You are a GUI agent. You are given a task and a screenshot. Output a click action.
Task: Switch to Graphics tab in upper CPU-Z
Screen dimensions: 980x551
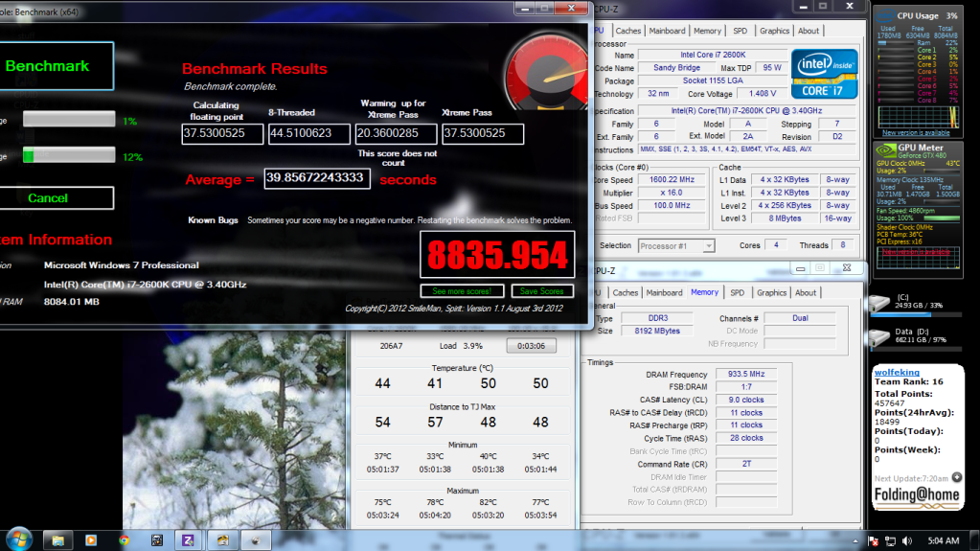pos(774,31)
